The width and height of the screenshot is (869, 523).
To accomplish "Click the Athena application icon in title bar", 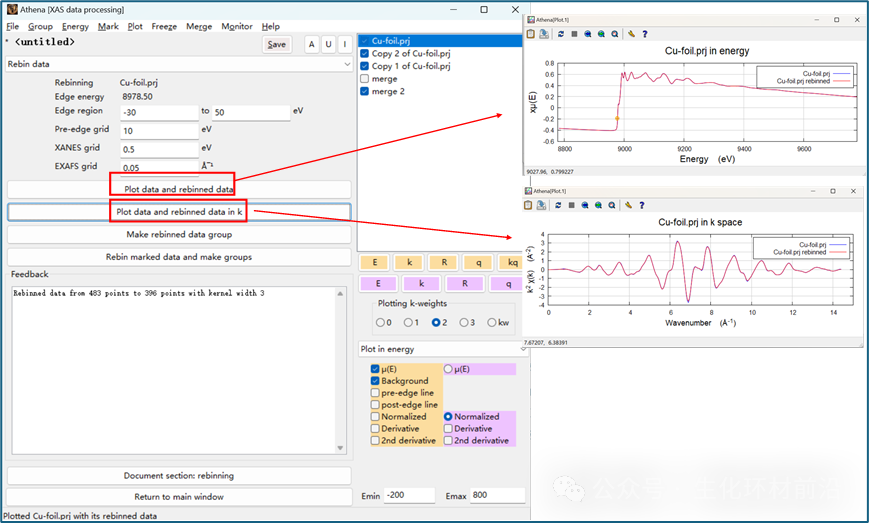I will tap(12, 9).
